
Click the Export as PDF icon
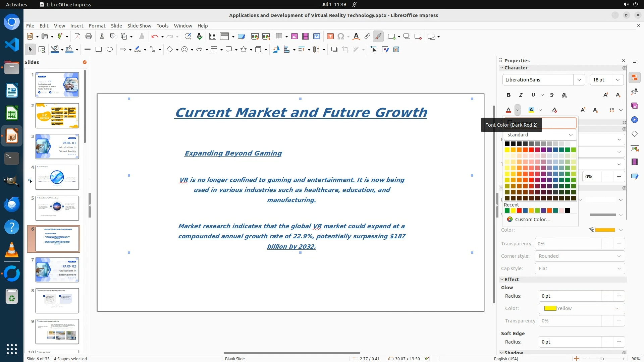[x=77, y=37]
